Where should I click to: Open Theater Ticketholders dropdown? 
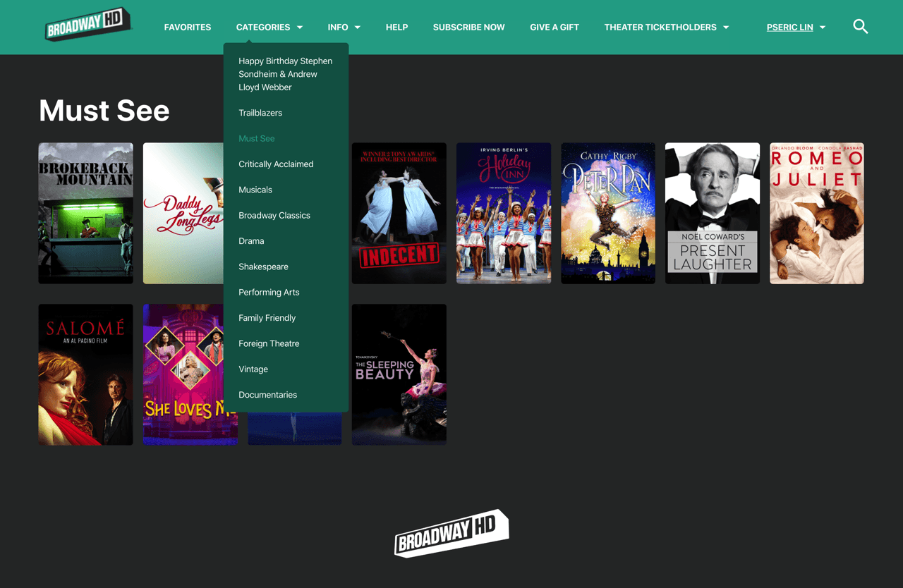(667, 27)
